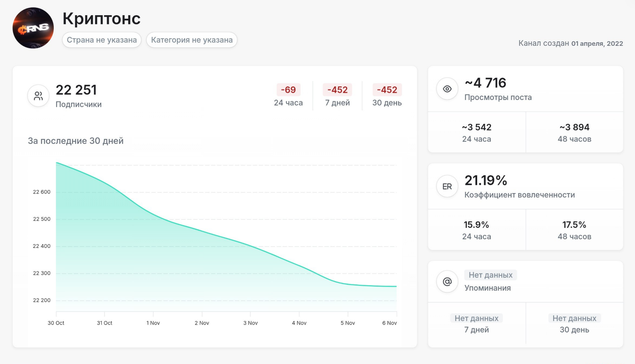Click the ER engagement rate icon

pyautogui.click(x=447, y=186)
